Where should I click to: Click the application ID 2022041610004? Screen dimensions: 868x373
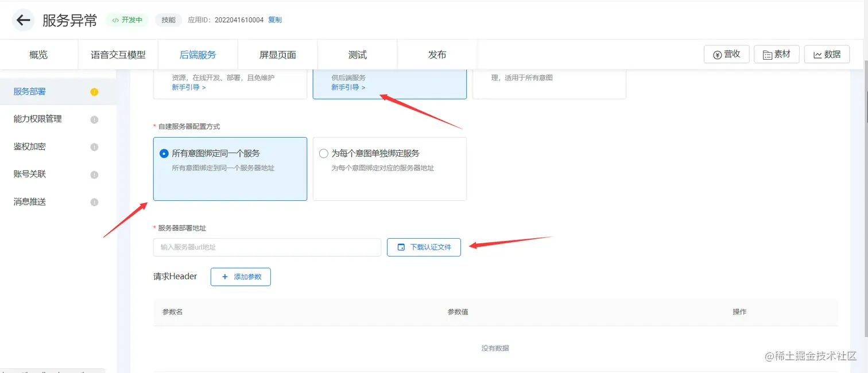click(x=239, y=20)
